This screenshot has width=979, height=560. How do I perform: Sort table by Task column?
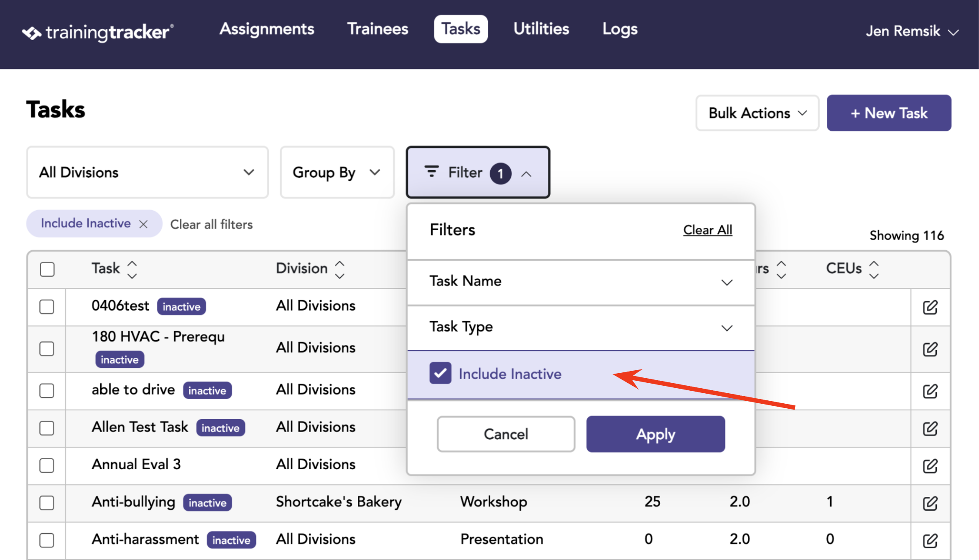pos(132,270)
